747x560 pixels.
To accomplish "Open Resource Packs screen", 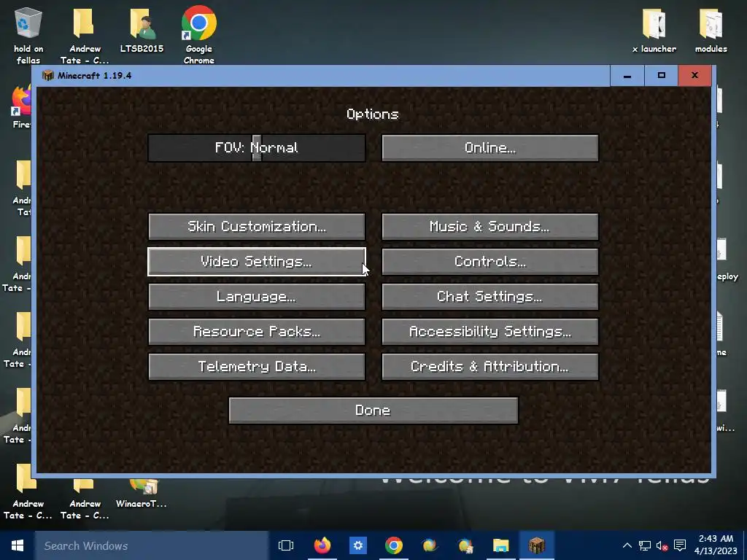I will click(x=257, y=332).
